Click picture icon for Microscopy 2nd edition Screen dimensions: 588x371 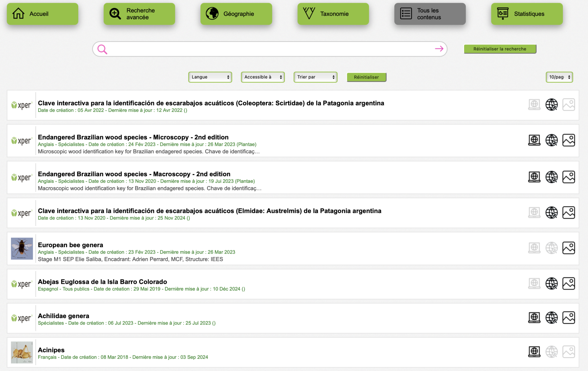pos(568,140)
